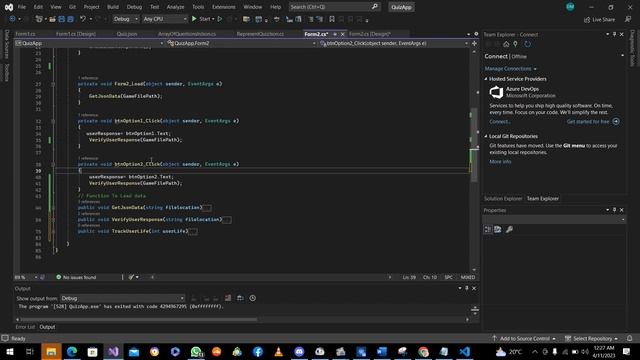Split the editor using the plus icon
The image size is (640, 360).
pyautogui.click(x=474, y=43)
